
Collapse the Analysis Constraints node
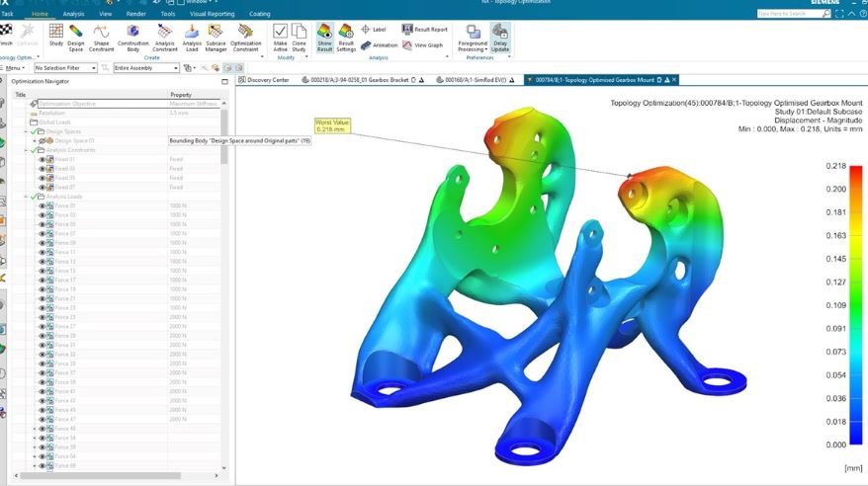(x=26, y=150)
